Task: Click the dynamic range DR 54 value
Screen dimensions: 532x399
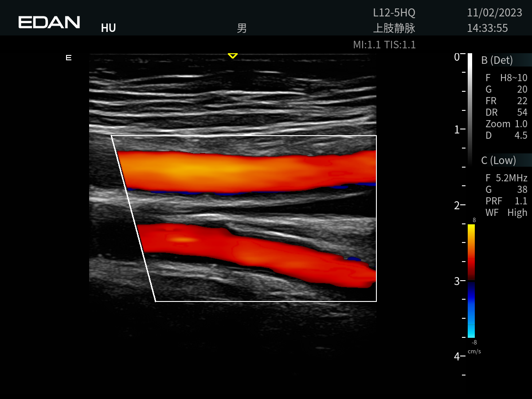Action: click(x=506, y=113)
